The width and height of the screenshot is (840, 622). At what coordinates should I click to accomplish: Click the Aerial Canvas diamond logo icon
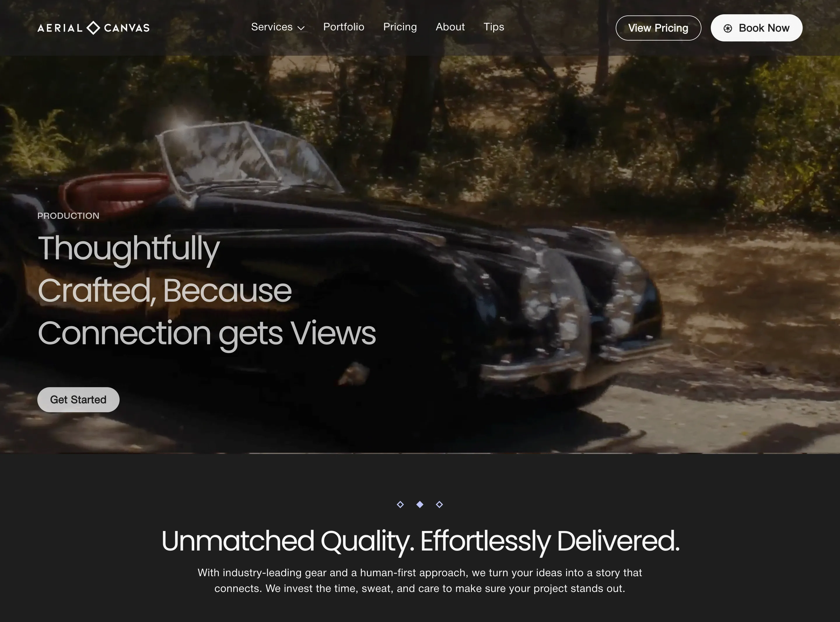point(93,28)
